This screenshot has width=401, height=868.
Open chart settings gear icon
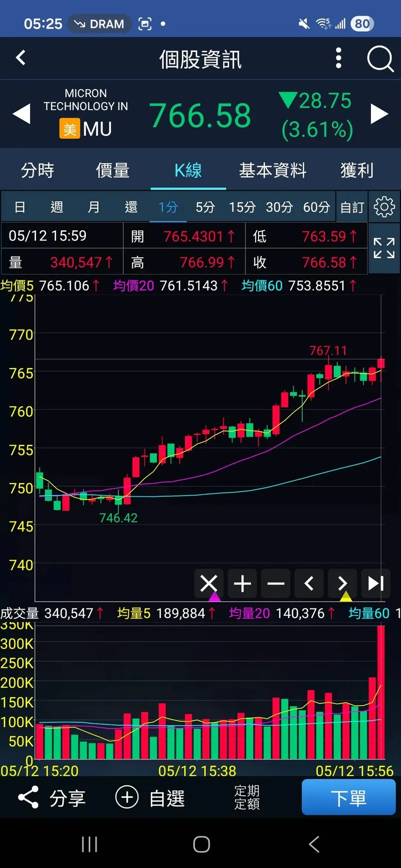tap(384, 207)
